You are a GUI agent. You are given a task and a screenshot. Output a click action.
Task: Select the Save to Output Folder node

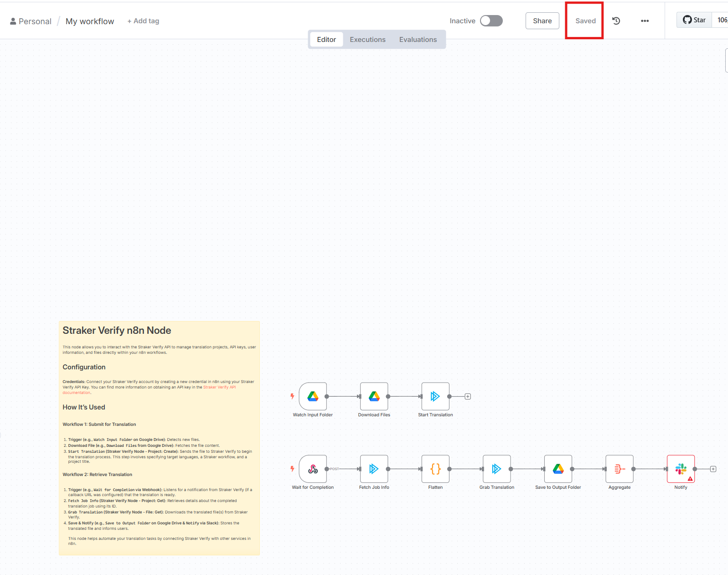coord(558,469)
